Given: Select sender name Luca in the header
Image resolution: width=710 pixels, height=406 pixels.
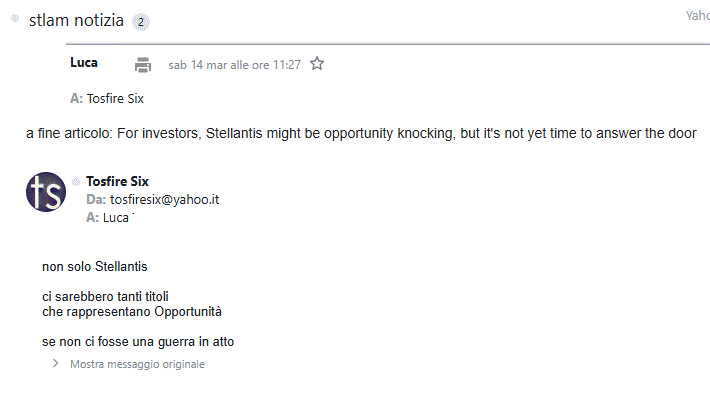Looking at the screenshot, I should click(x=84, y=63).
